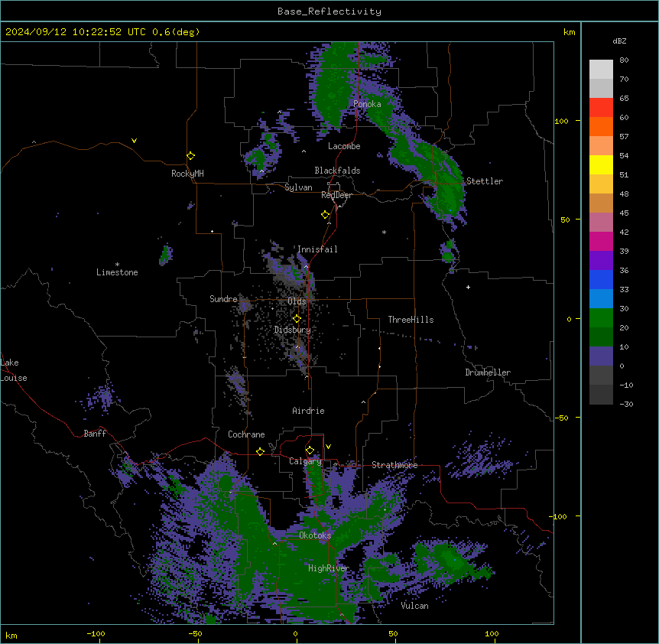The height and width of the screenshot is (644, 659).
Task: Click the Lake Louise label at left edge
Action: (14, 370)
